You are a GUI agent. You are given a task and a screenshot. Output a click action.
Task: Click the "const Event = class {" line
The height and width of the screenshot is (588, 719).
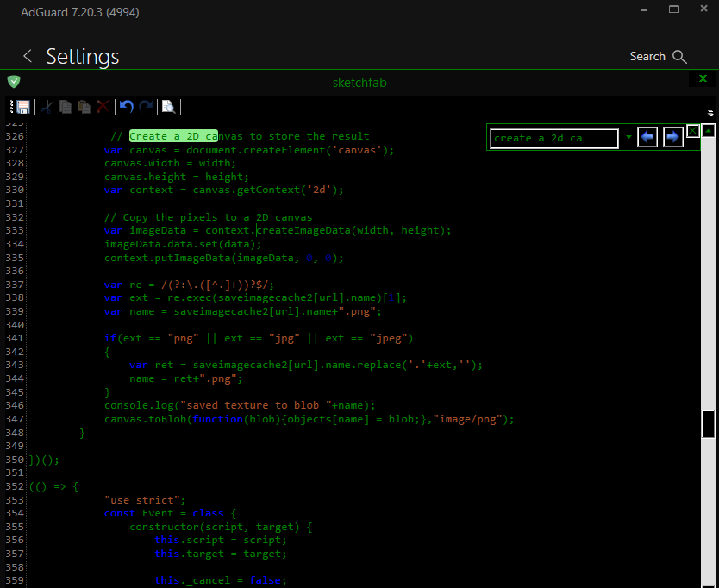click(x=170, y=513)
